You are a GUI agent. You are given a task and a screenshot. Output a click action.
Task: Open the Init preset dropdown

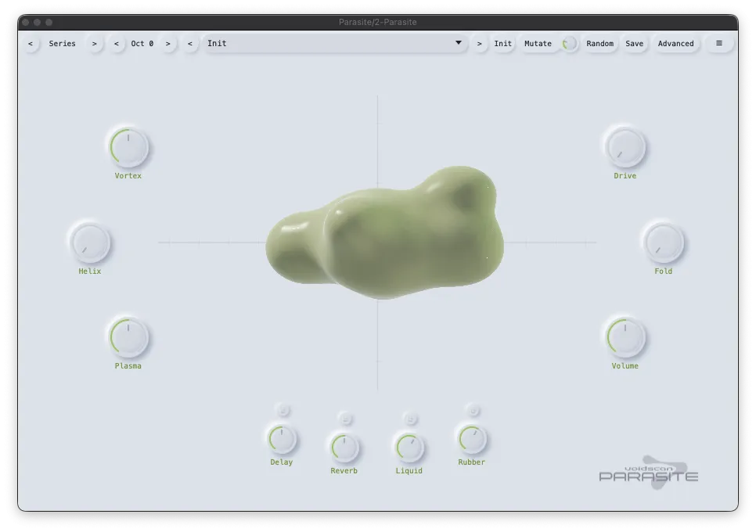(x=335, y=43)
